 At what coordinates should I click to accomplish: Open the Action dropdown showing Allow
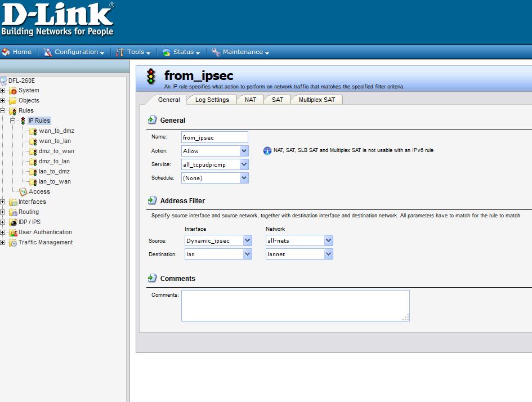point(215,151)
